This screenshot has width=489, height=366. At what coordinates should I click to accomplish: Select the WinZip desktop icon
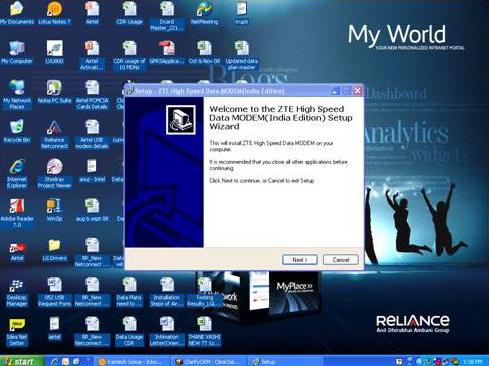click(x=54, y=210)
